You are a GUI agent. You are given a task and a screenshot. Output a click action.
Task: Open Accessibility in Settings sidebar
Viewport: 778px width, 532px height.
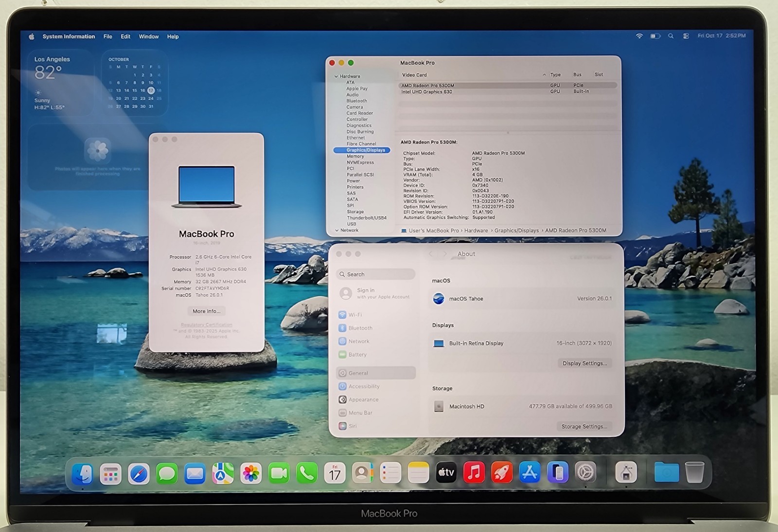pos(376,386)
